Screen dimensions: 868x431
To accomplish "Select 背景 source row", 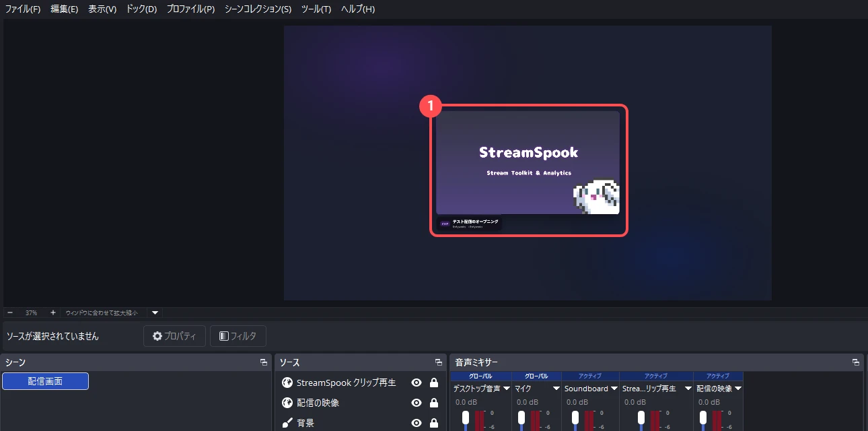I will point(360,423).
